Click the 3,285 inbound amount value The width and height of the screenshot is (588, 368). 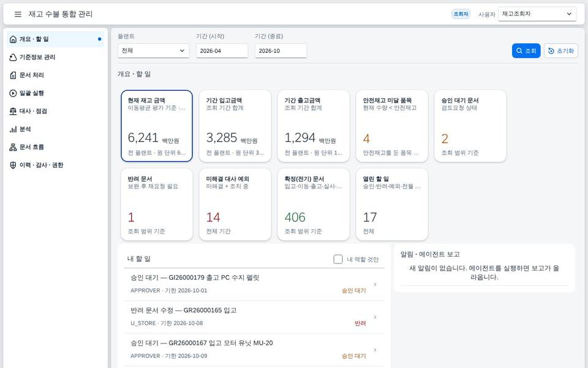(222, 138)
